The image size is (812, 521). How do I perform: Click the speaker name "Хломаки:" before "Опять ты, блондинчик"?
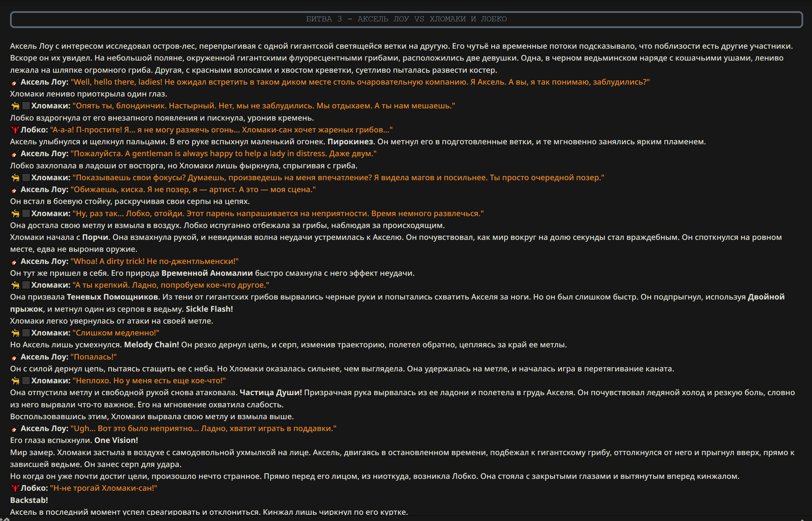[x=51, y=106]
